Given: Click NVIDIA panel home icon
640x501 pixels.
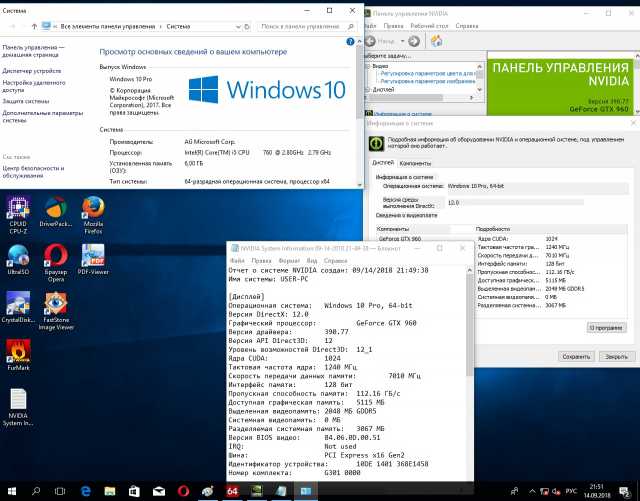Looking at the screenshot, I should 437,41.
